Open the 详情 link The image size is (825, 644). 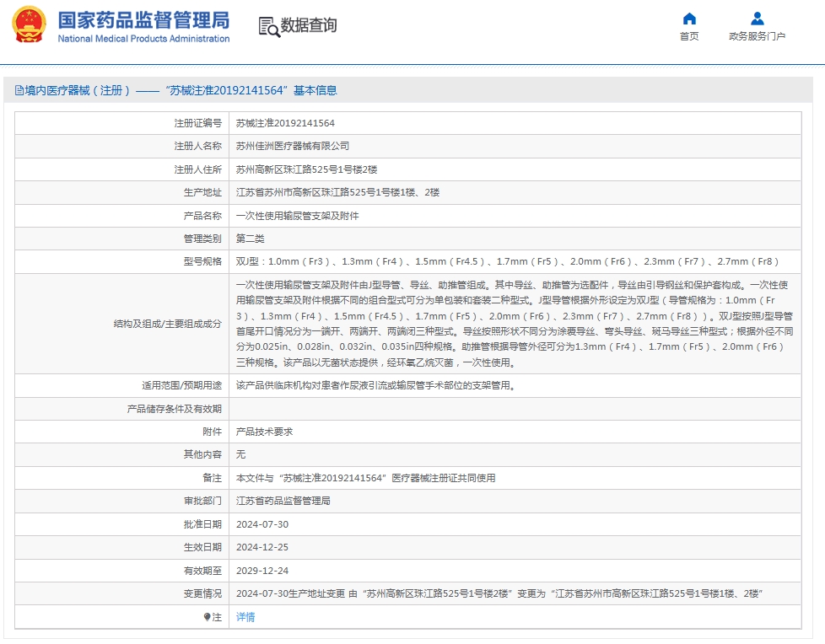245,617
